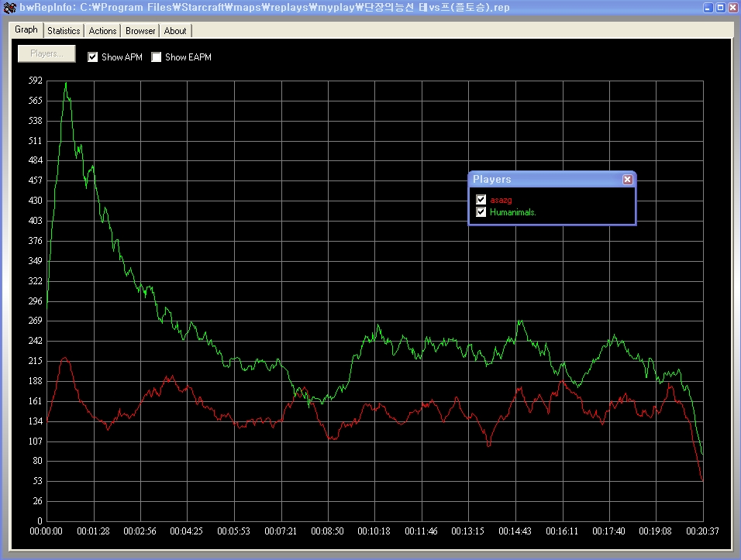This screenshot has height=560, width=741.
Task: Close the Players floating panel
Action: pos(628,180)
